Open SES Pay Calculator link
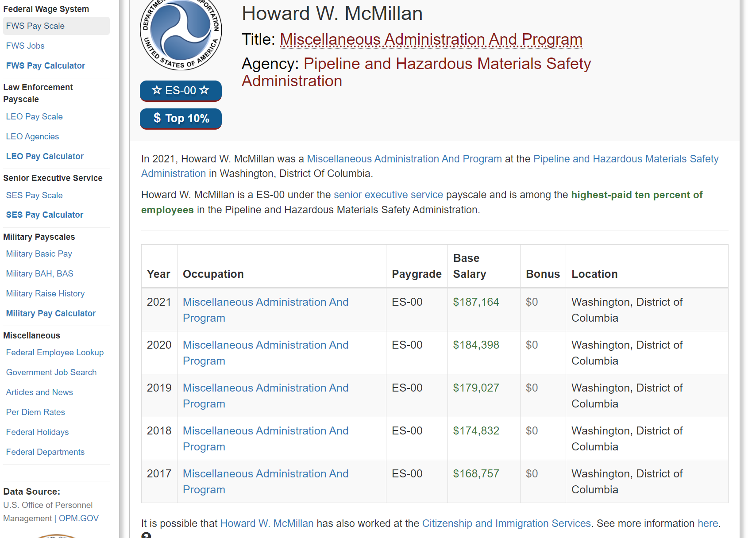 click(x=45, y=215)
